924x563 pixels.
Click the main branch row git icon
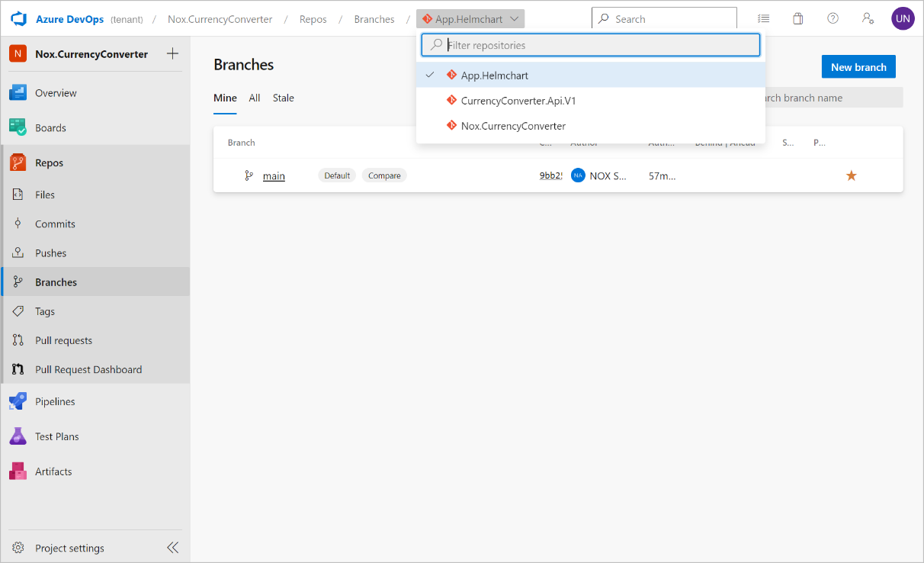tap(249, 175)
